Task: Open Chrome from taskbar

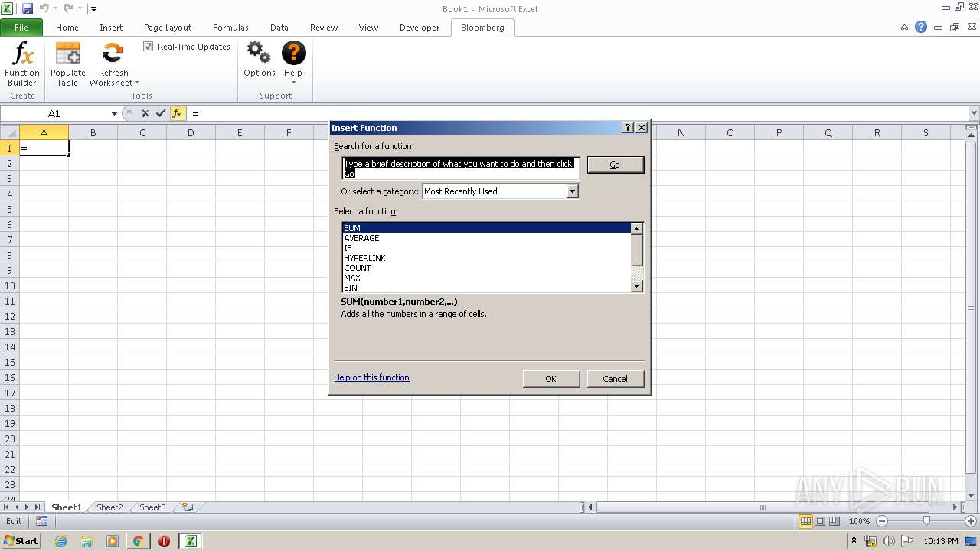Action: [x=138, y=541]
